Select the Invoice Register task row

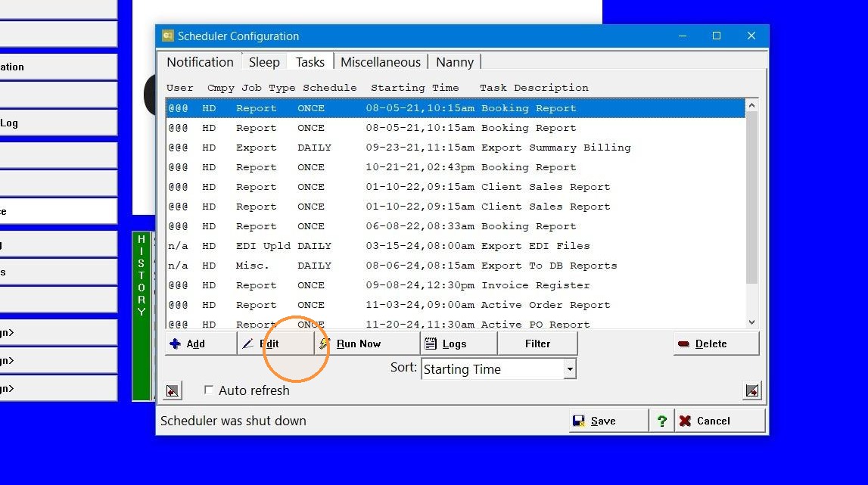pyautogui.click(x=456, y=285)
